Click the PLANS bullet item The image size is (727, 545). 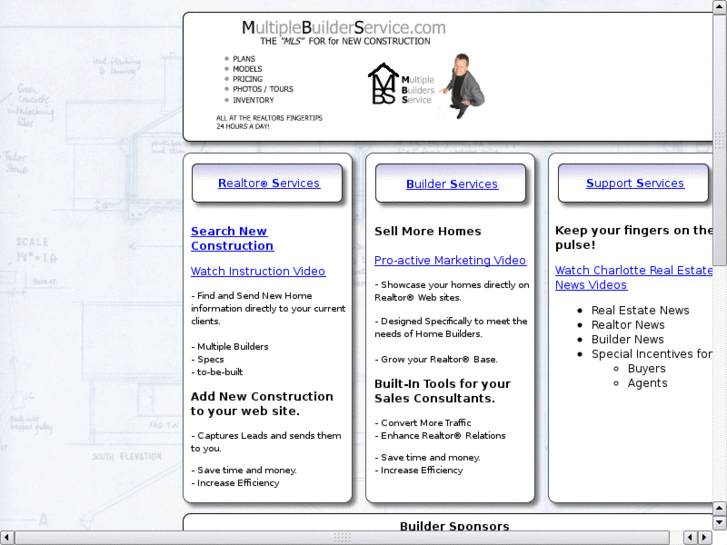244,59
